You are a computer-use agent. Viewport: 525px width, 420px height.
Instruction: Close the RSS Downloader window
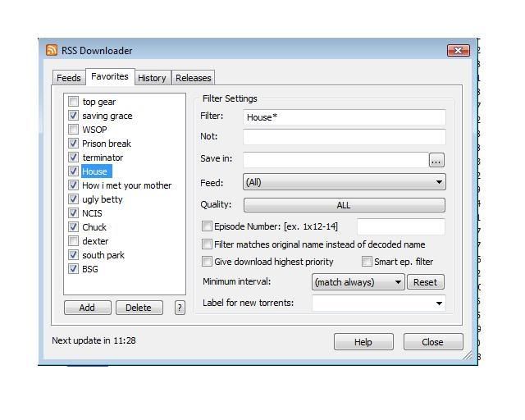[458, 51]
